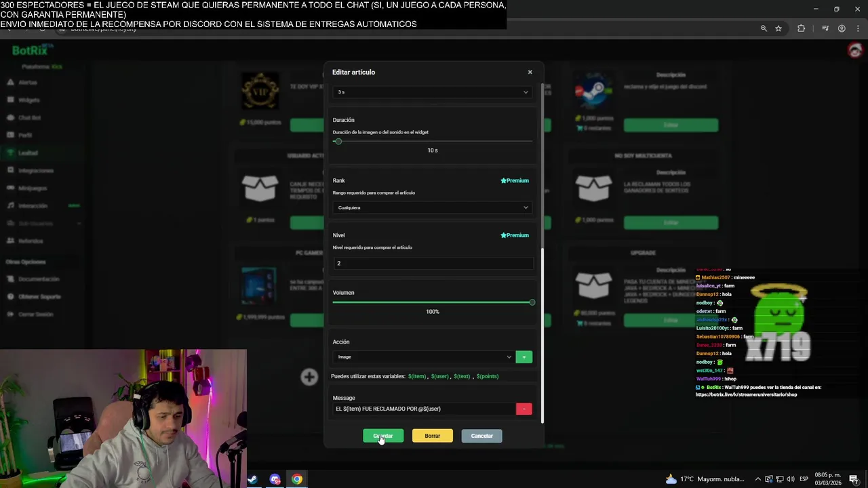Image resolution: width=868 pixels, height=488 pixels.
Task: Insert the $(points) variable
Action: [488, 376]
